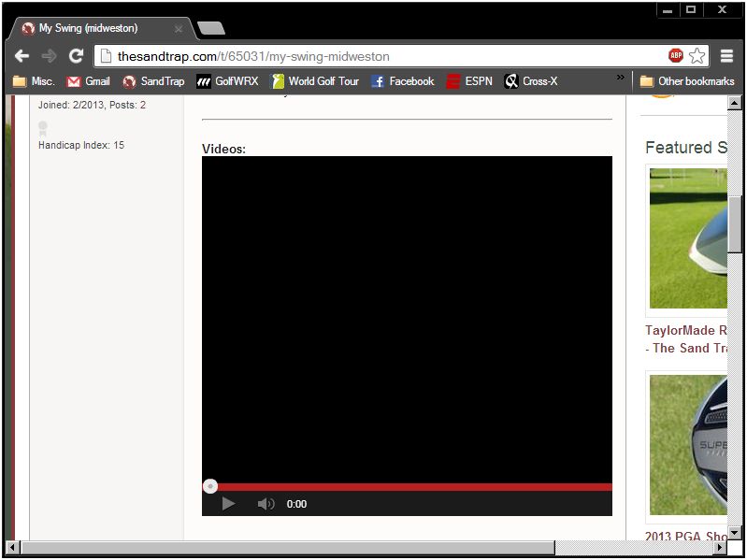The width and height of the screenshot is (747, 560).
Task: Click the golf driver thumbnail image
Action: [x=687, y=238]
